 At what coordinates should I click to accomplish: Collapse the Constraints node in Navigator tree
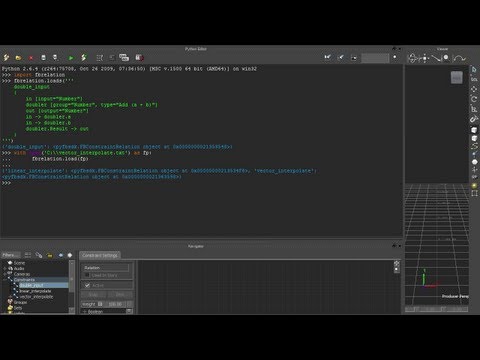tap(5, 280)
